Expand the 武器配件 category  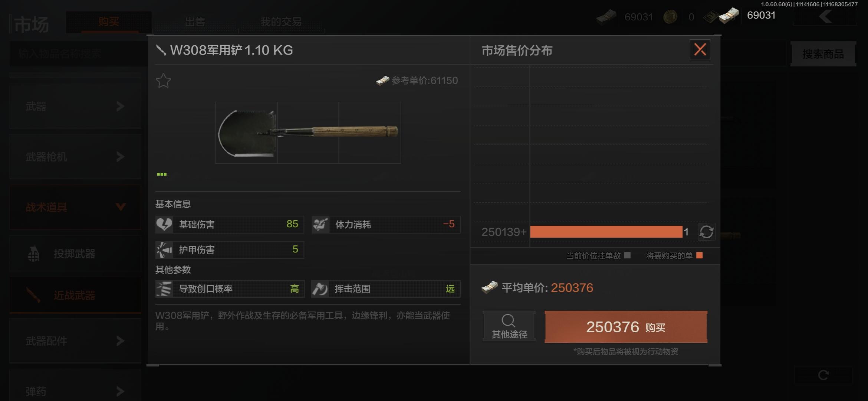(x=75, y=341)
